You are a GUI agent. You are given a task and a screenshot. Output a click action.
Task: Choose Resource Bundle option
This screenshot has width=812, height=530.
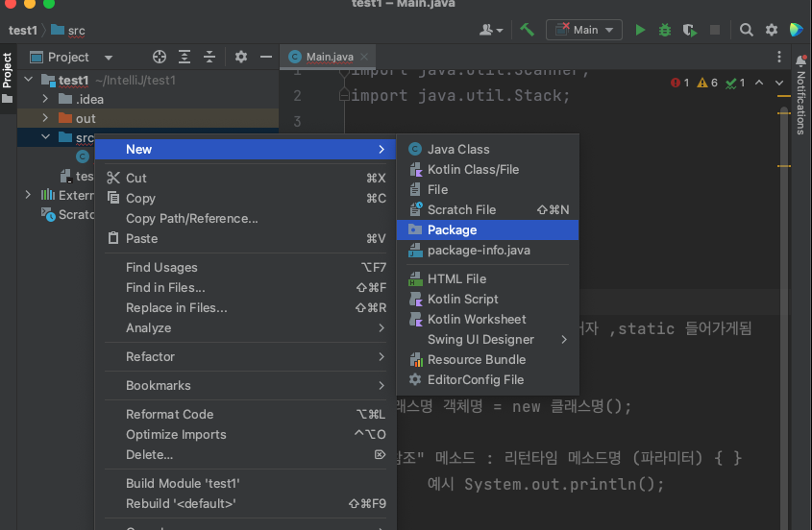[488, 360]
